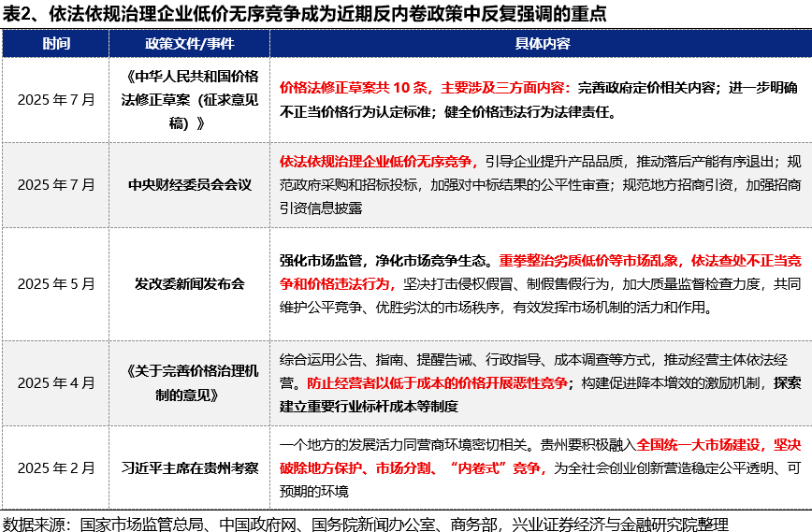Click red text 价格法修正草案共10条
The width and height of the screenshot is (812, 532).
355,88
